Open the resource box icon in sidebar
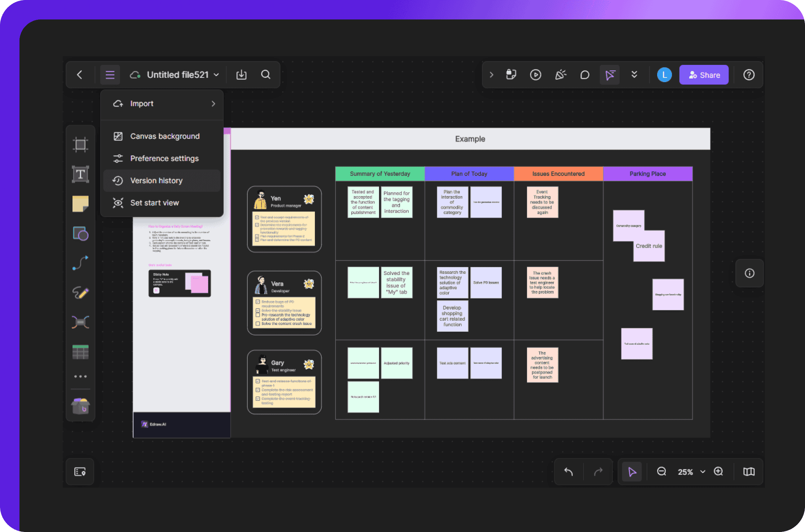805x532 pixels. [80, 406]
